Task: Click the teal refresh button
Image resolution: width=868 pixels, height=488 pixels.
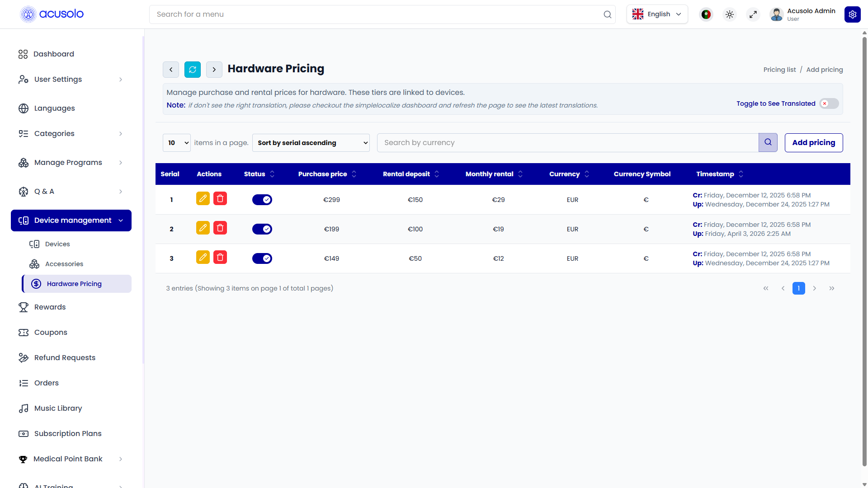Action: click(193, 70)
